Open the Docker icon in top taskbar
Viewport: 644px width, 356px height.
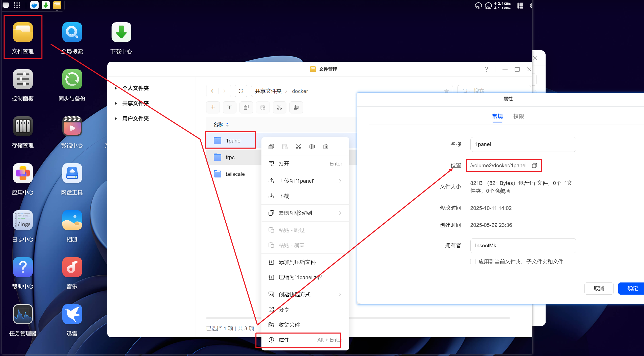point(34,5)
